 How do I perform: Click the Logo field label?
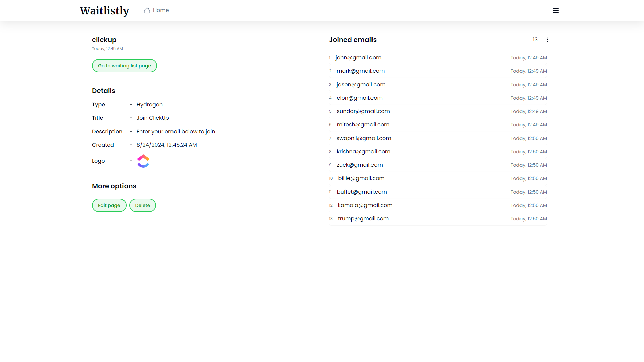[98, 161]
